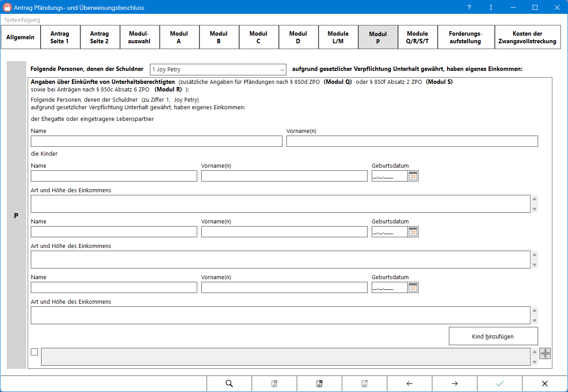The height and width of the screenshot is (392, 568).
Task: Click the greyed clipboard icon next to the magnifier
Action: coord(274,384)
